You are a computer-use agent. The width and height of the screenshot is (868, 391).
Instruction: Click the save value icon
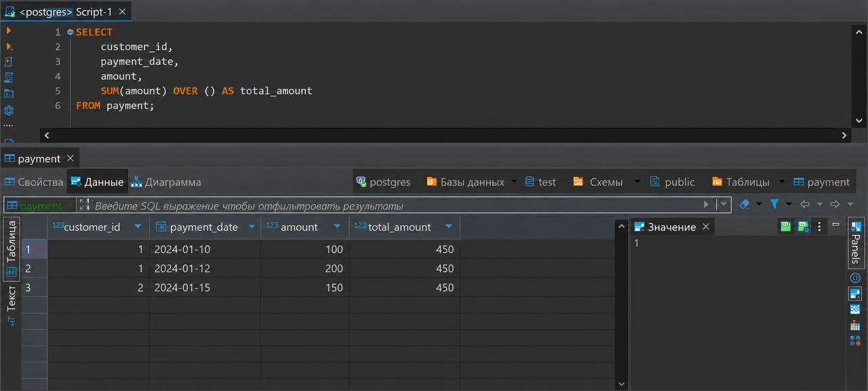tap(785, 226)
